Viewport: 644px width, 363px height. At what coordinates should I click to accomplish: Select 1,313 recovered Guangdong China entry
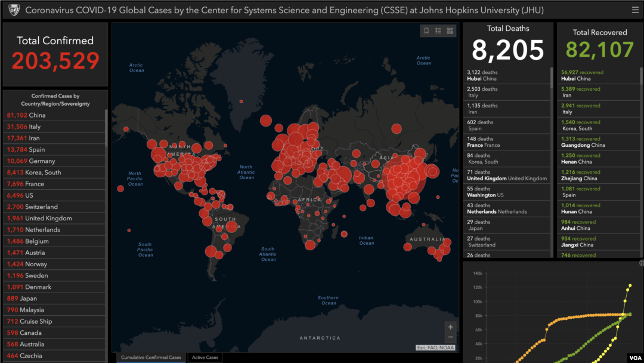pyautogui.click(x=599, y=142)
